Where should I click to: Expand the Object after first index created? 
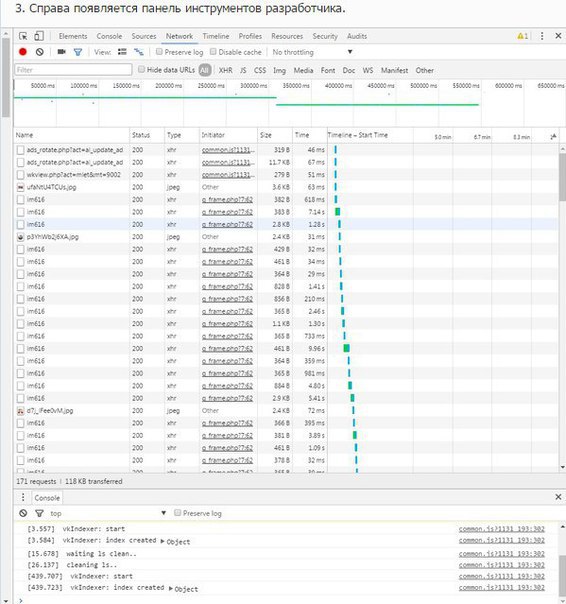(x=175, y=542)
